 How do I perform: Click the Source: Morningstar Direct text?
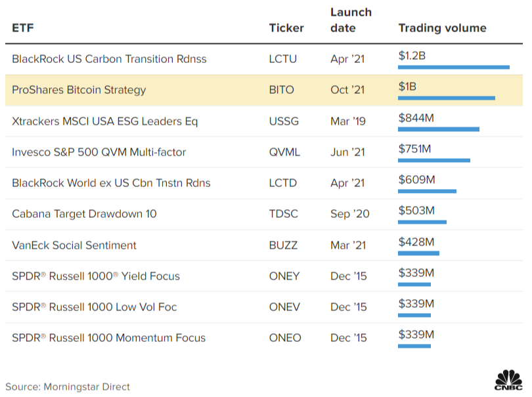[68, 387]
